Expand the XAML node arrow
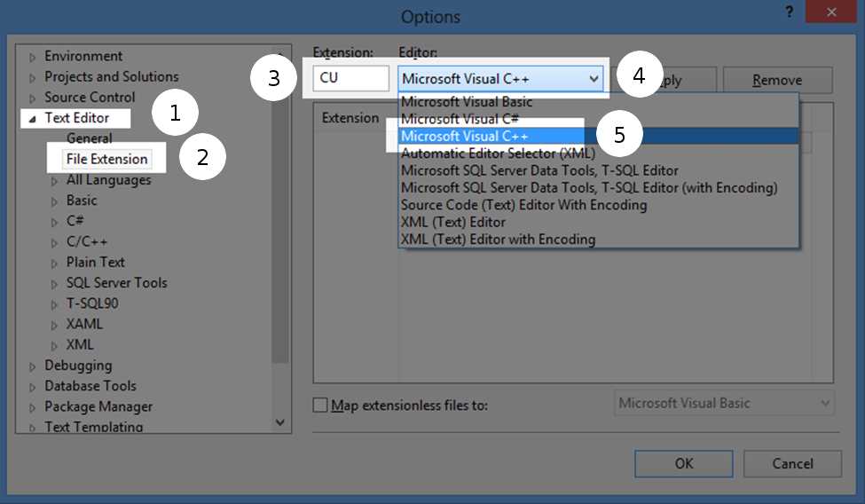Image resolution: width=865 pixels, height=504 pixels. [54, 325]
